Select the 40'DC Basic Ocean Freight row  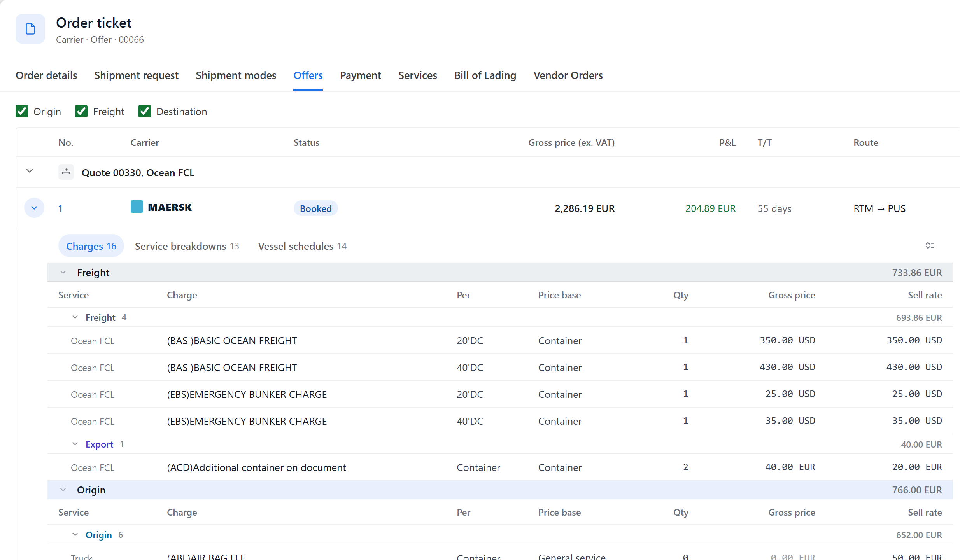(500, 367)
